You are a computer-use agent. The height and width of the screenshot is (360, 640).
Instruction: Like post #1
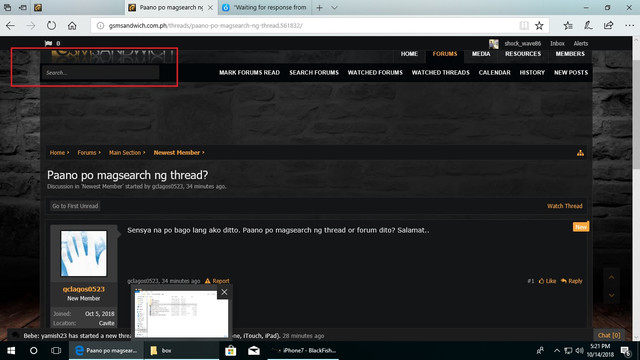[x=547, y=281]
